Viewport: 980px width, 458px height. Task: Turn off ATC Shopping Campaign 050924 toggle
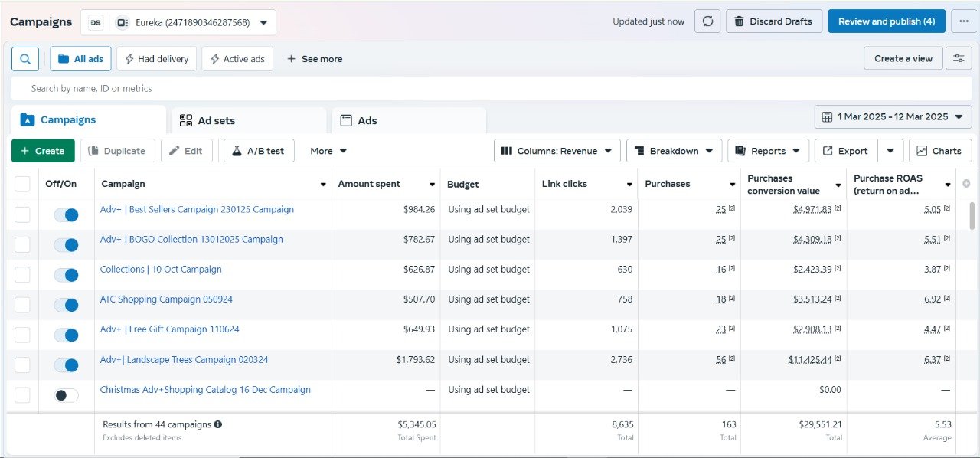[x=67, y=305]
